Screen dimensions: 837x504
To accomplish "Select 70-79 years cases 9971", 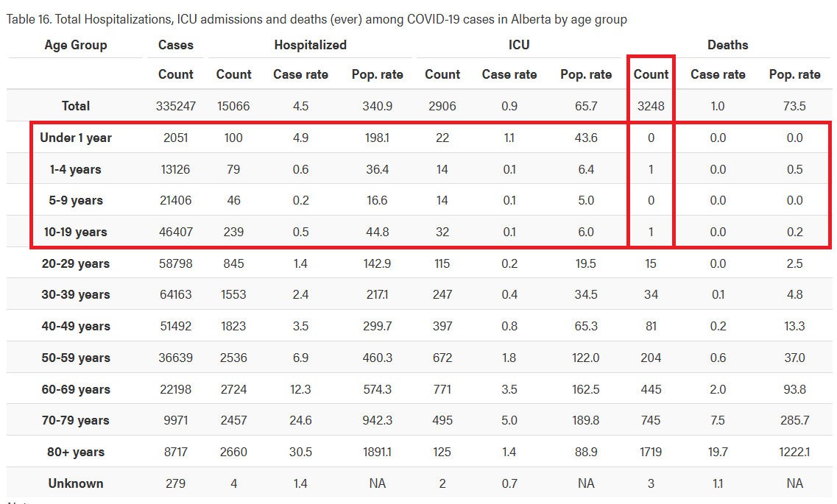I will 176,420.
